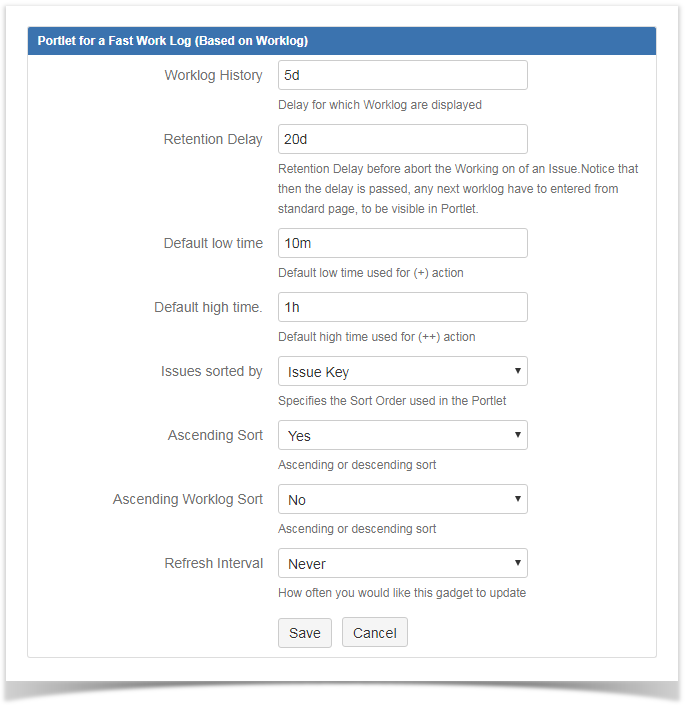This screenshot has height=710, width=692.
Task: Click the Worklog History input field
Action: point(402,75)
